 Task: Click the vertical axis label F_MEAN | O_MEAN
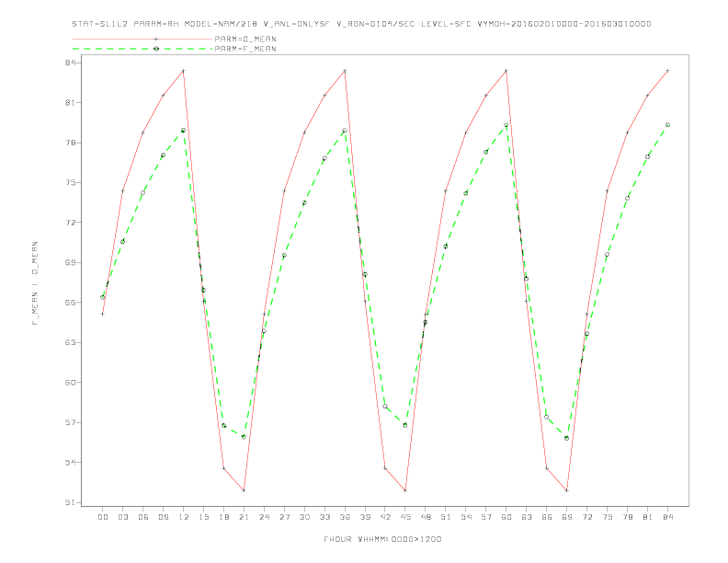[x=35, y=283]
